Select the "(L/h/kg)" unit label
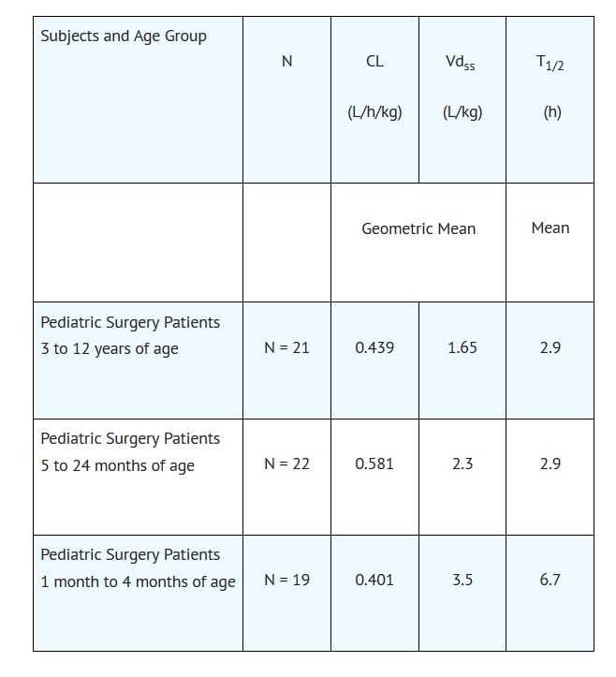Viewport: 616px width, 677px height. click(x=374, y=113)
